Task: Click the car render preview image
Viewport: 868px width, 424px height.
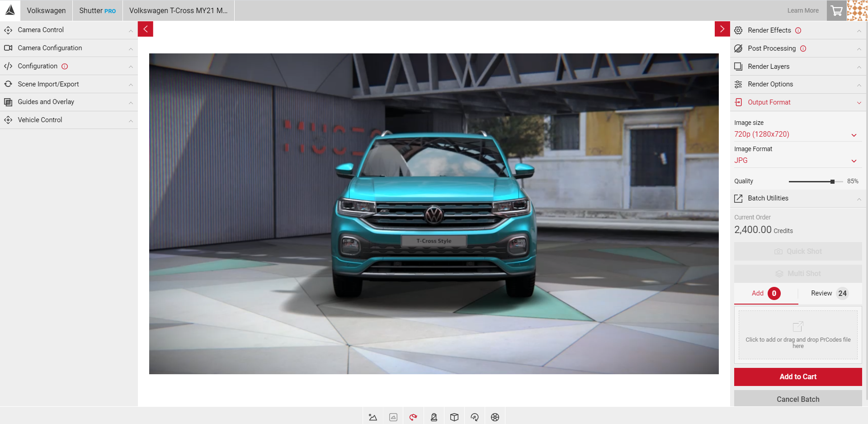Action: 434,214
